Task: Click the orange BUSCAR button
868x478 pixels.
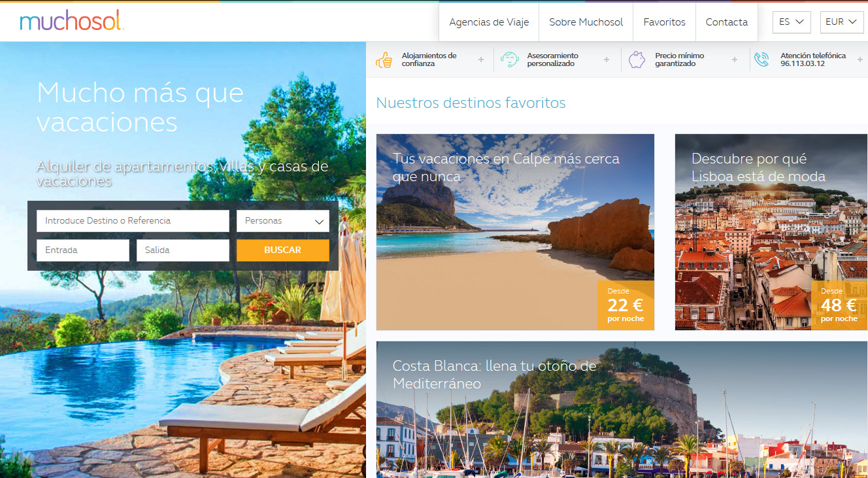Action: coord(283,250)
